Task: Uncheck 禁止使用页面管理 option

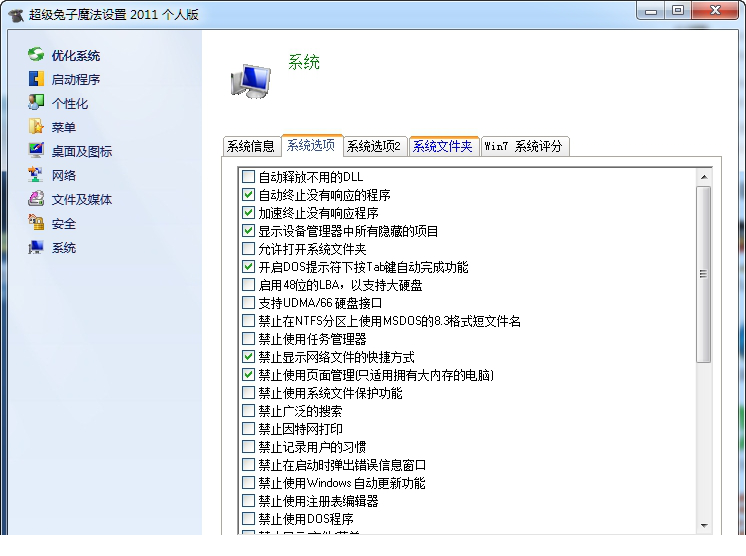Action: coord(248,375)
